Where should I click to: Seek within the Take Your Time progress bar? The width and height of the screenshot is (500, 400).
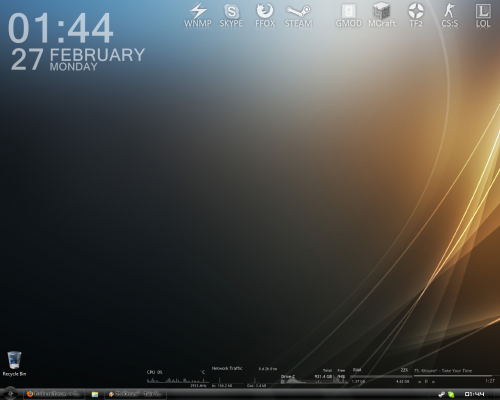[x=453, y=376]
